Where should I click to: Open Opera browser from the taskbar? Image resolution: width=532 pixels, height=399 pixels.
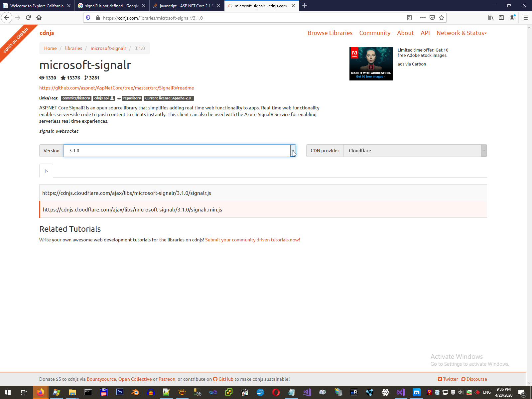[x=276, y=392]
